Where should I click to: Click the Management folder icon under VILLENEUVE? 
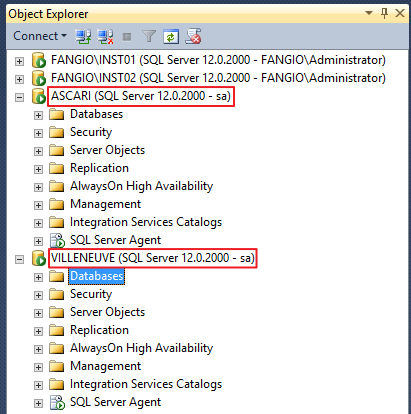(56, 366)
